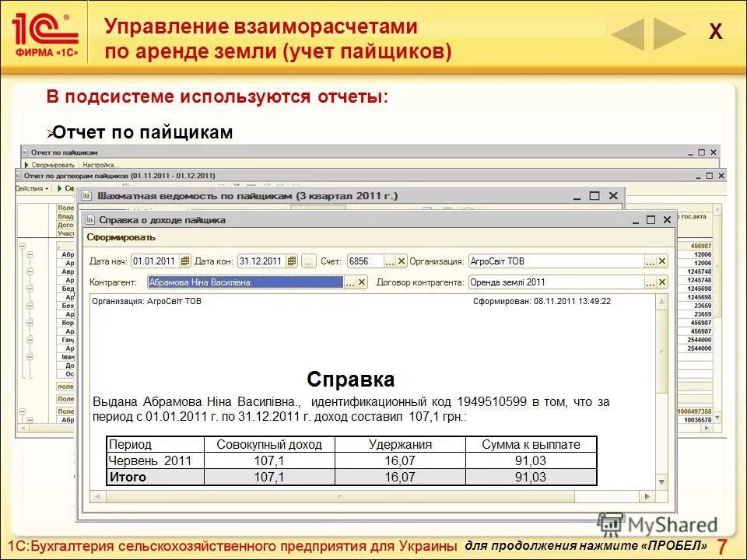Open calendar picker for "Дата нач" field

(x=184, y=261)
